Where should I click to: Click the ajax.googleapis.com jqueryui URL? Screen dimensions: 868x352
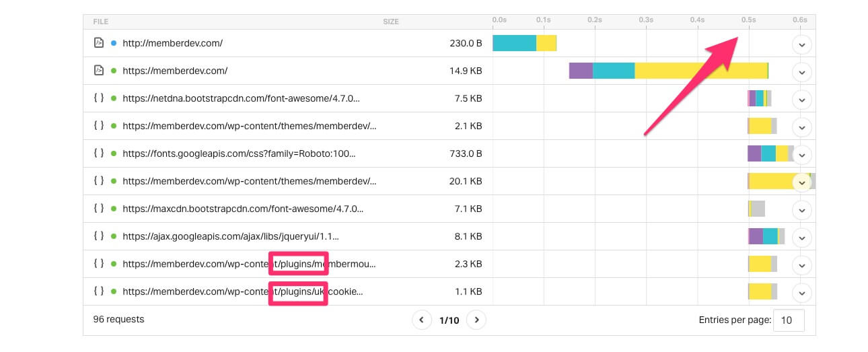point(231,236)
